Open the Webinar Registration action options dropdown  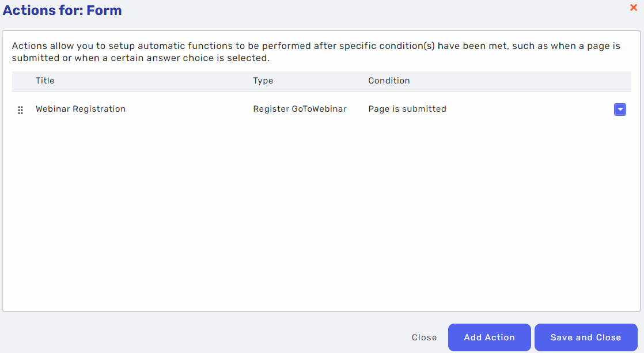click(620, 109)
